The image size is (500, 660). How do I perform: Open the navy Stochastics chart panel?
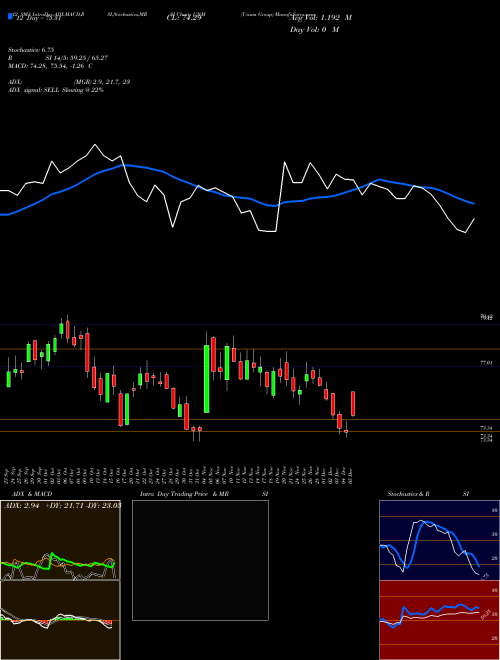click(x=439, y=540)
